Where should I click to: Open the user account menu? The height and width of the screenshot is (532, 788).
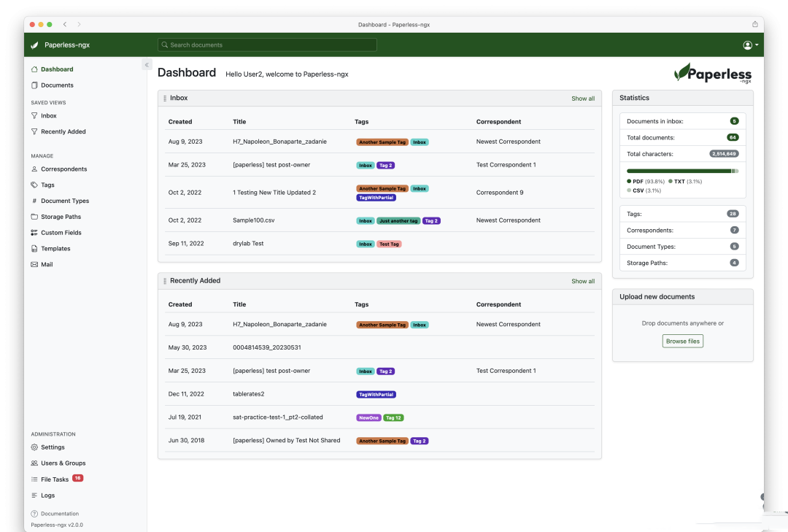tap(750, 45)
